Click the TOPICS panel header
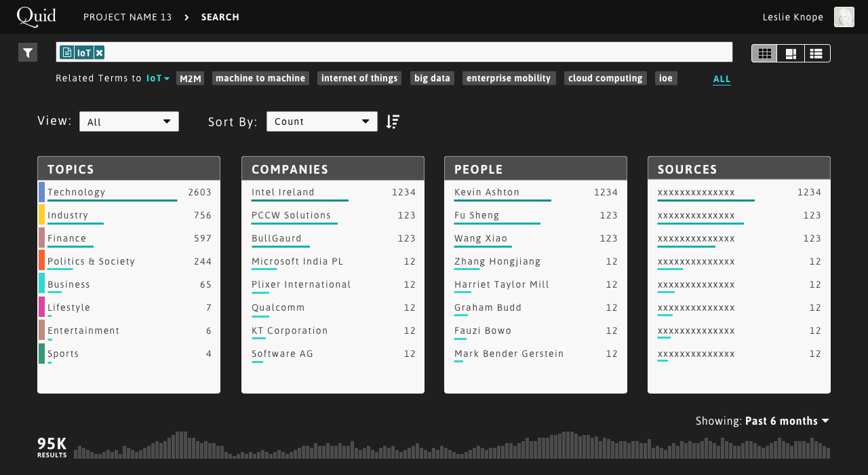Screen dimensions: 868x475 [129, 168]
